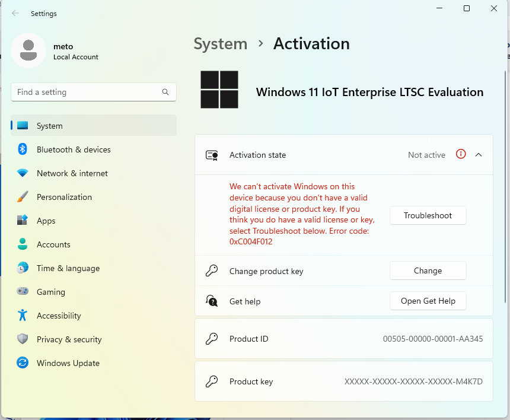Click the key icon beside Product key
Image resolution: width=510 pixels, height=420 pixels.
point(212,381)
